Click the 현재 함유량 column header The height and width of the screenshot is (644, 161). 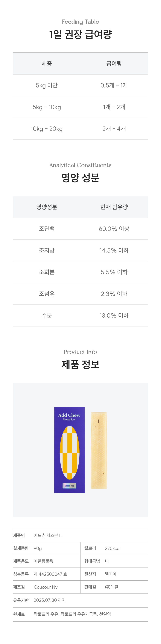pyautogui.click(x=114, y=207)
